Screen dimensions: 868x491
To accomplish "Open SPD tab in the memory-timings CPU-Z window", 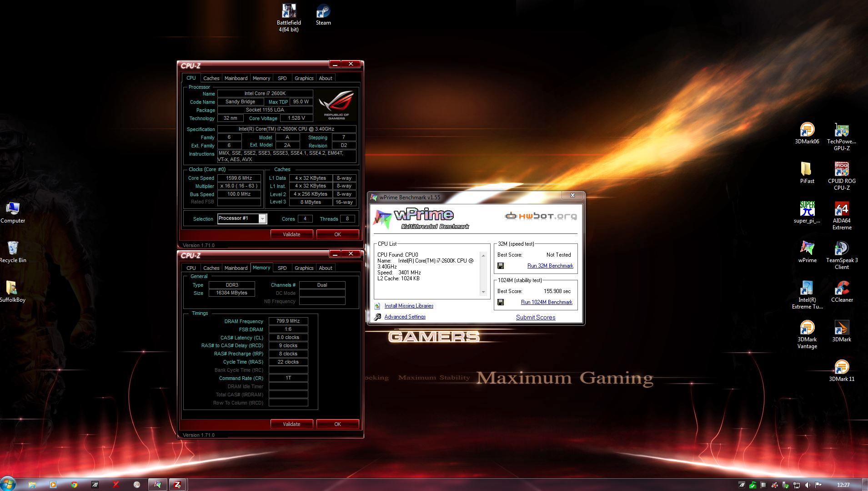I will pos(282,268).
